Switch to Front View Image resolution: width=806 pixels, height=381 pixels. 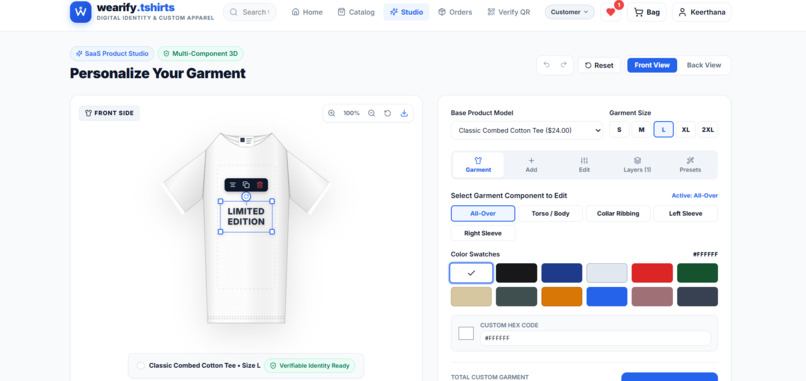pyautogui.click(x=652, y=65)
